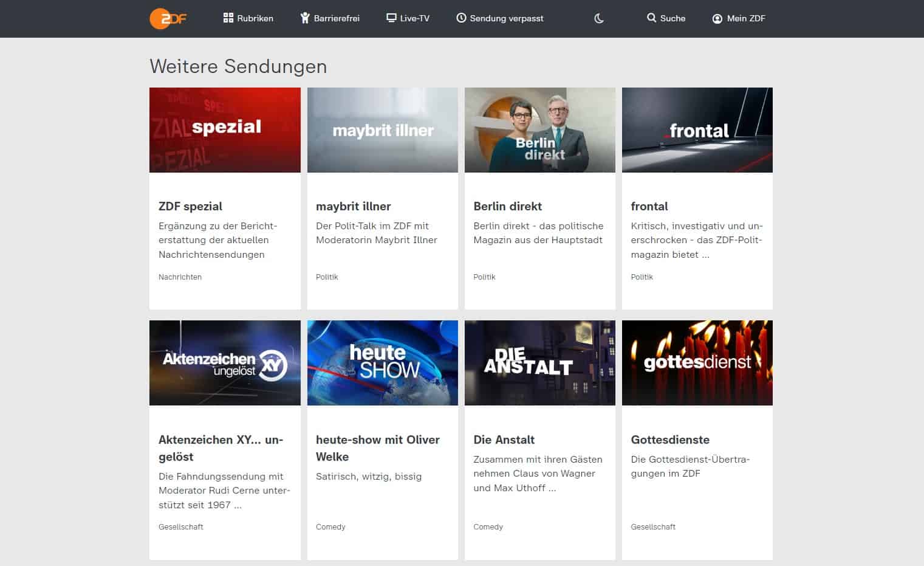Click the maybrit illner title link

click(x=354, y=206)
